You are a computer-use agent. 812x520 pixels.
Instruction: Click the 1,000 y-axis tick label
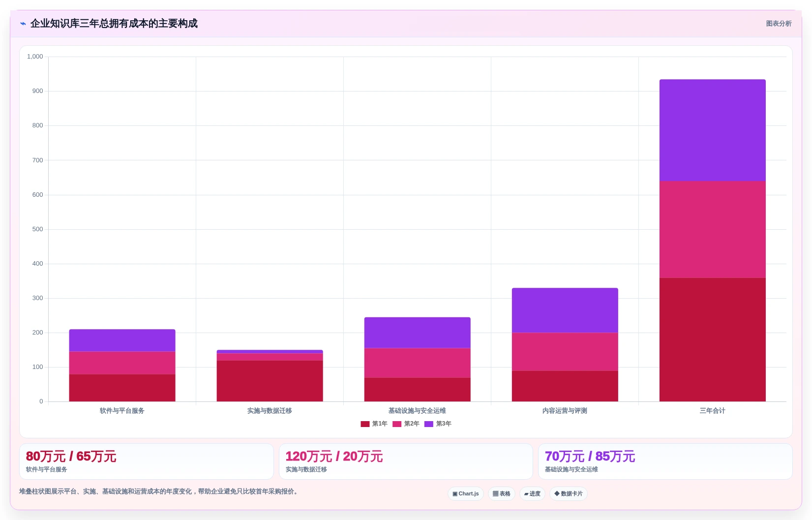[35, 57]
